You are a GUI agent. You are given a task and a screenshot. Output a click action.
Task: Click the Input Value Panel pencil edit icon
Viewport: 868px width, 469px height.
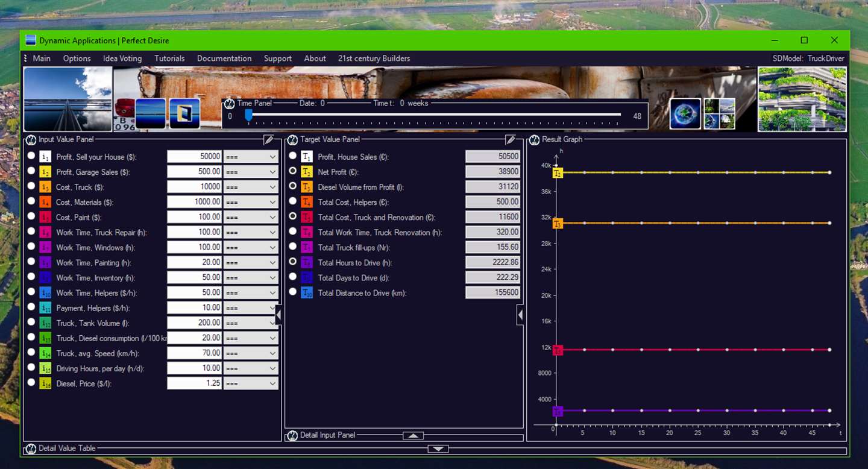(269, 140)
